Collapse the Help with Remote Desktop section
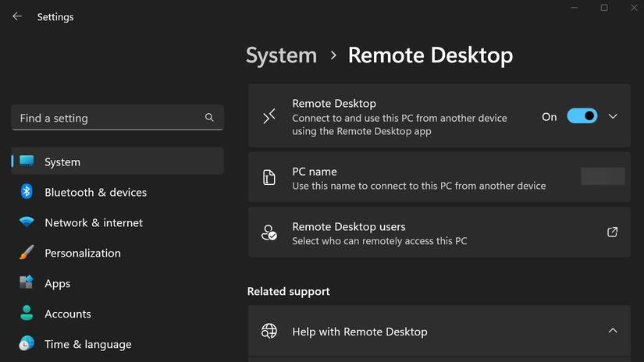This screenshot has width=644, height=362. (613, 331)
